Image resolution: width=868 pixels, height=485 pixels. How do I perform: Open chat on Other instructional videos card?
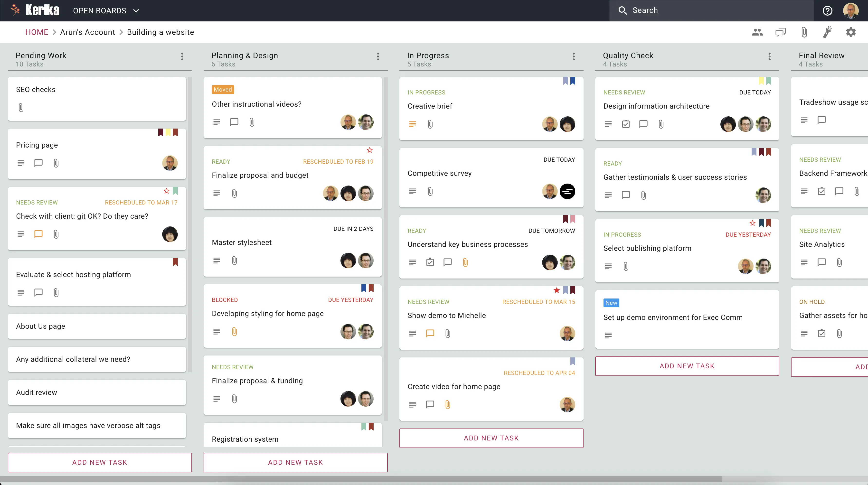click(x=234, y=122)
